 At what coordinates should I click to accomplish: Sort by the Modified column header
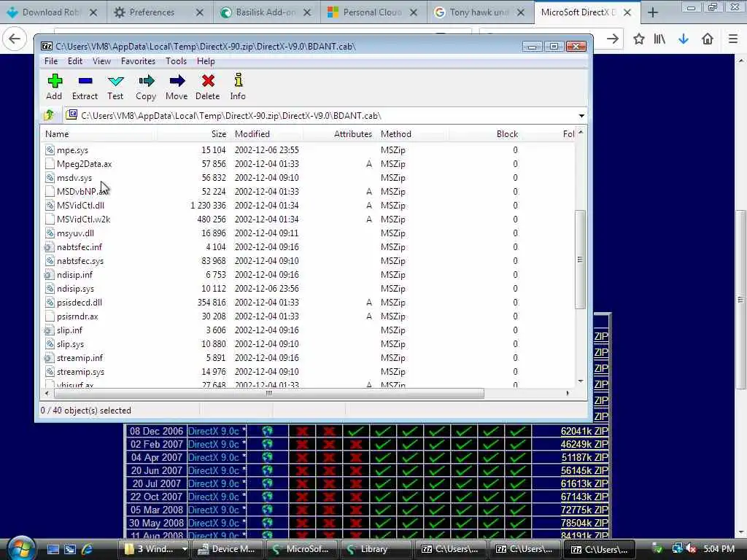(x=267, y=134)
